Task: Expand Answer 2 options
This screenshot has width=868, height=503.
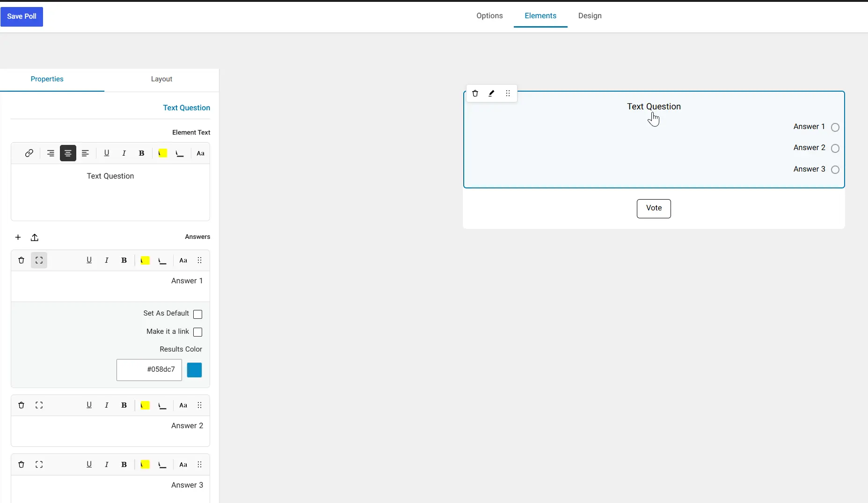Action: [39, 405]
